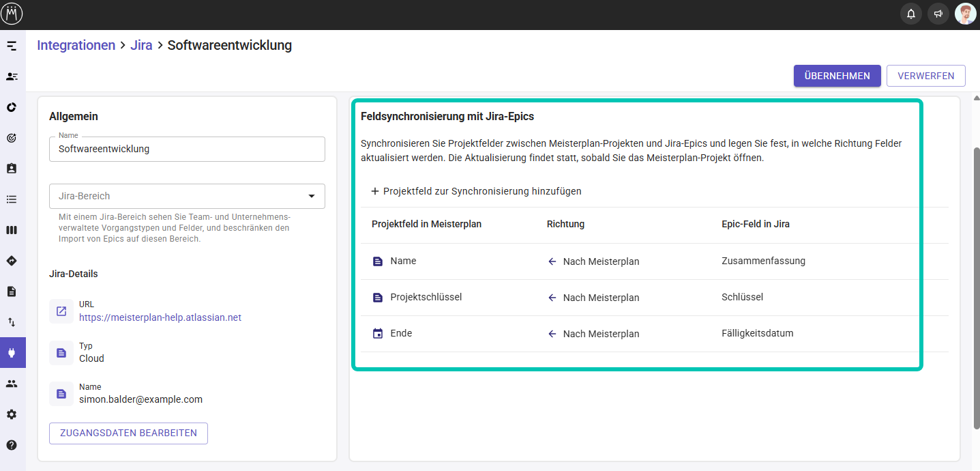Open the document sidebar icon
980x471 pixels.
tap(12, 291)
